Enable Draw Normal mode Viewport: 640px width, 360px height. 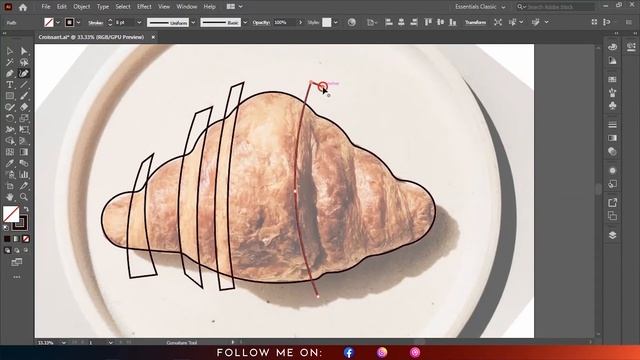[7, 250]
